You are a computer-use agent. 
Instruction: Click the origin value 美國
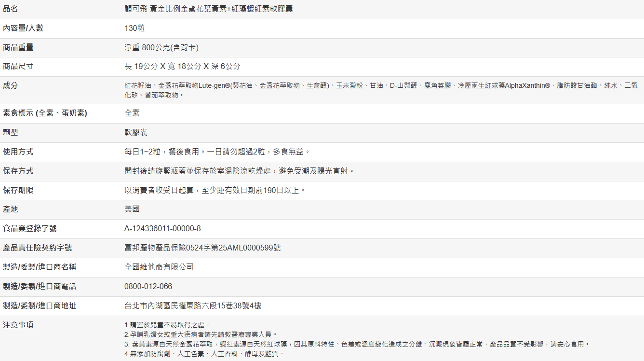[x=132, y=209]
